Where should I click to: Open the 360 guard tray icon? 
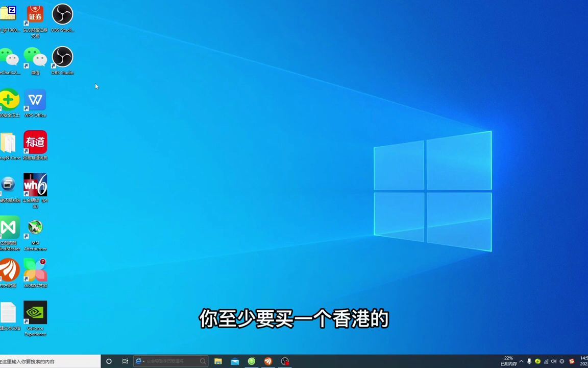pos(537,361)
